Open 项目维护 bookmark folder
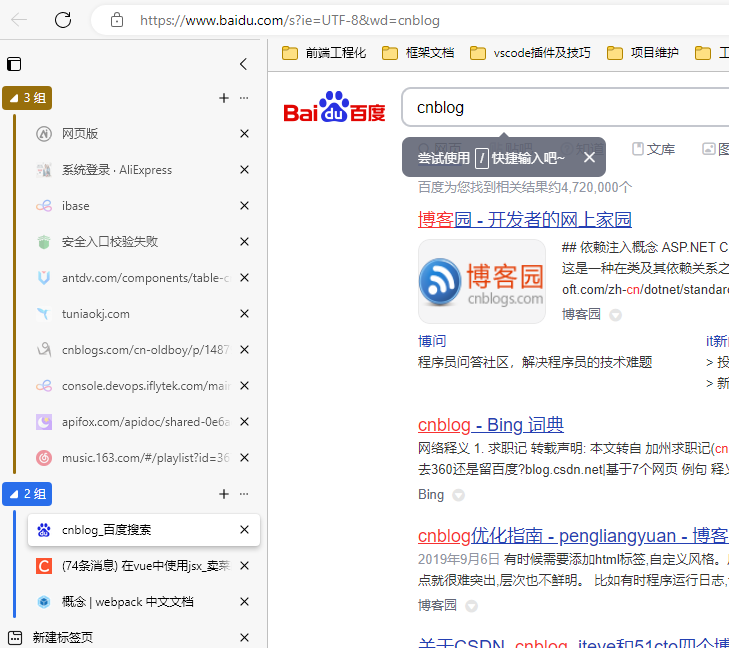729x648 pixels. click(x=643, y=53)
